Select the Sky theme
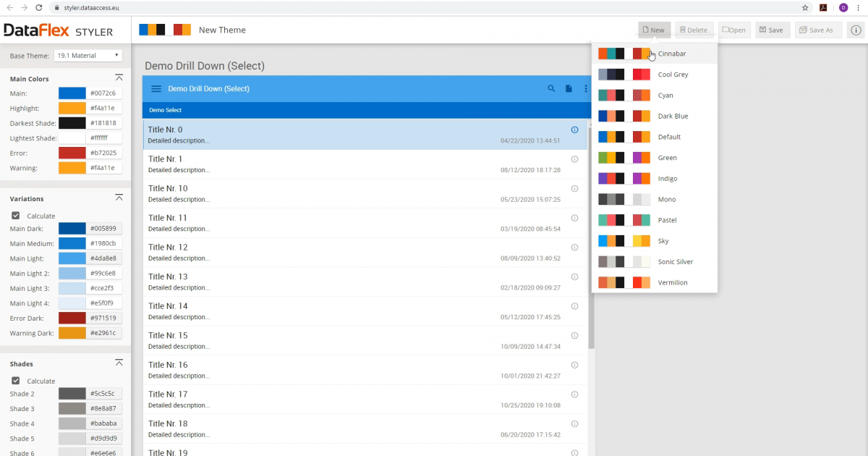868x456 pixels. tap(655, 241)
